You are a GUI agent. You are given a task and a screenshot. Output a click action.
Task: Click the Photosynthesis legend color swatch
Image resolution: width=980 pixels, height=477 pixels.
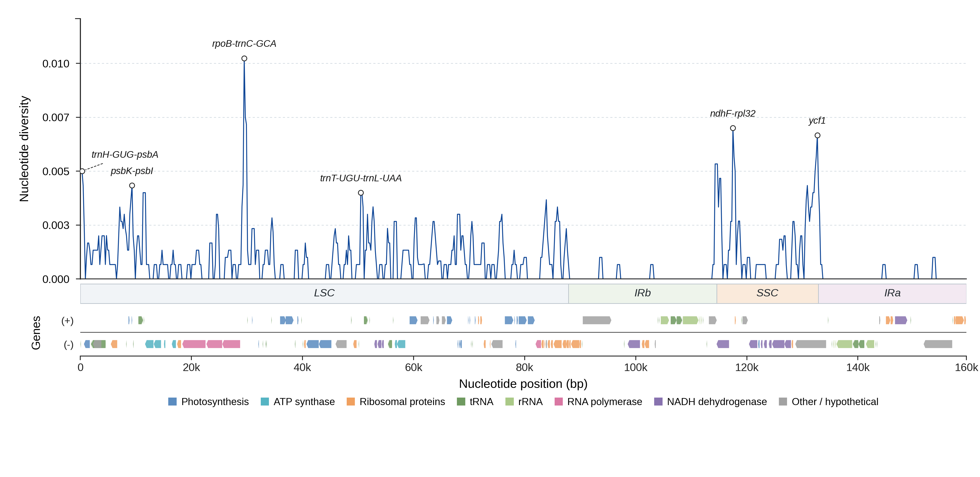[172, 402]
